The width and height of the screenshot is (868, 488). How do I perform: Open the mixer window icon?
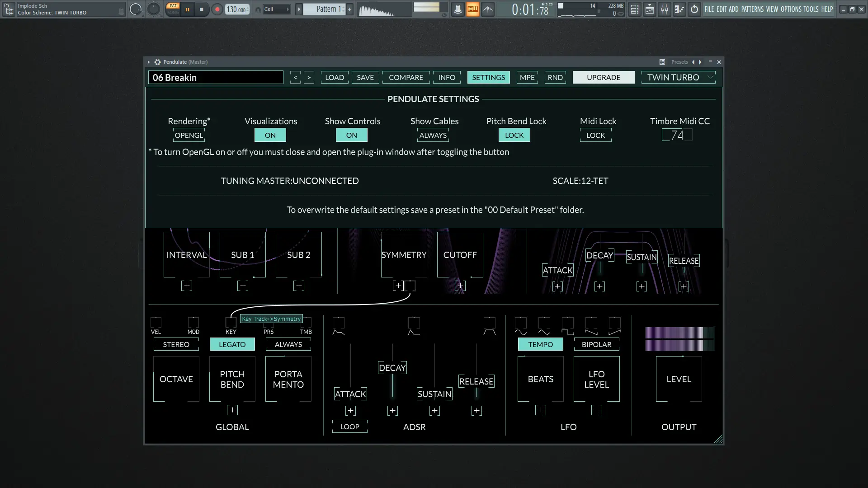point(664,9)
